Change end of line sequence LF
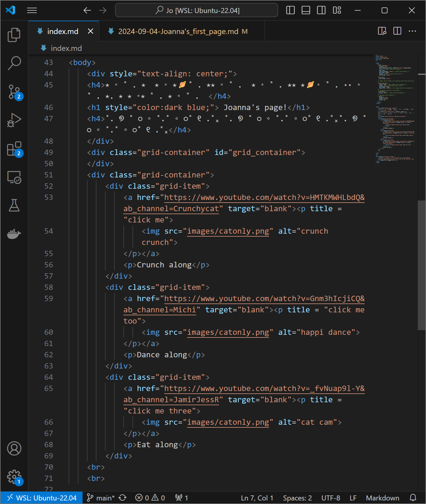The image size is (426, 504). (x=353, y=498)
